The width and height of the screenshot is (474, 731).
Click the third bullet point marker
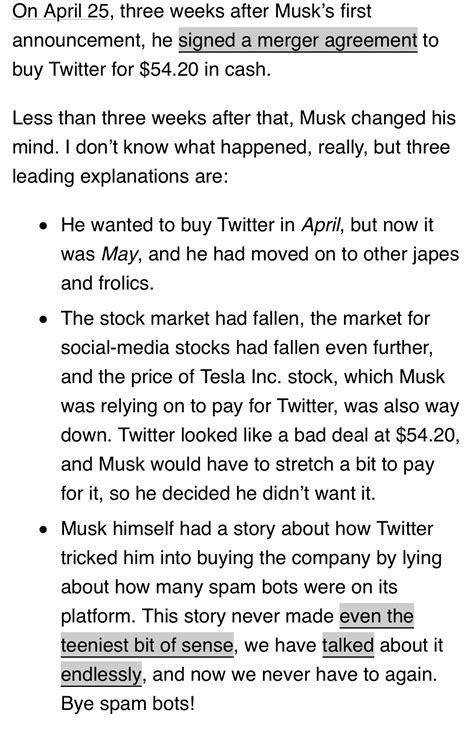coord(43,531)
